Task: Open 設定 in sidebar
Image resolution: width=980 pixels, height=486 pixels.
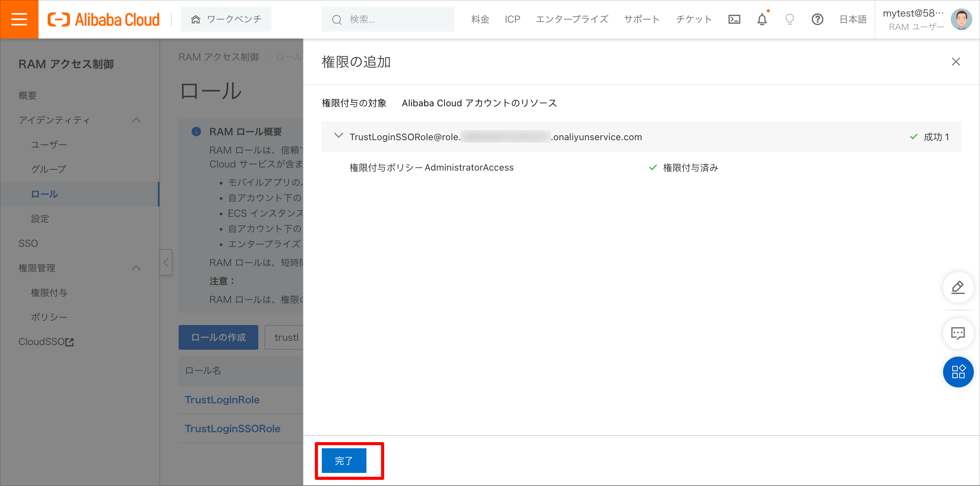Action: click(x=40, y=219)
